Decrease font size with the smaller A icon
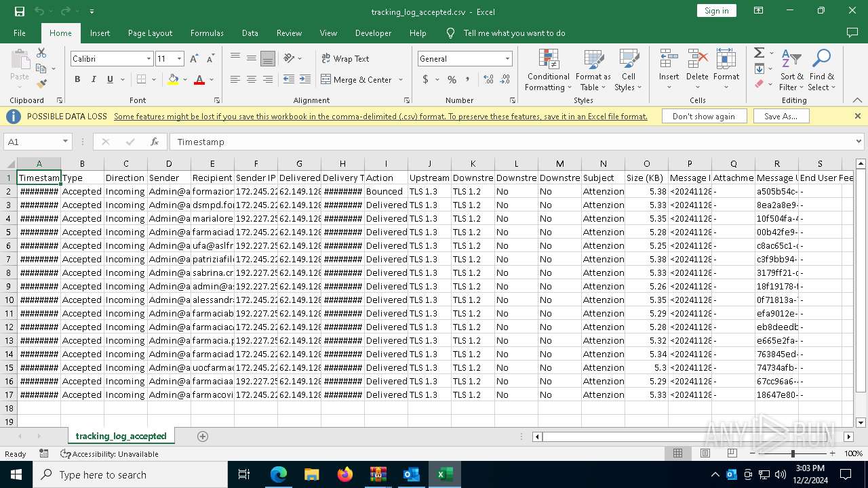Image resolution: width=868 pixels, height=488 pixels. click(x=210, y=59)
